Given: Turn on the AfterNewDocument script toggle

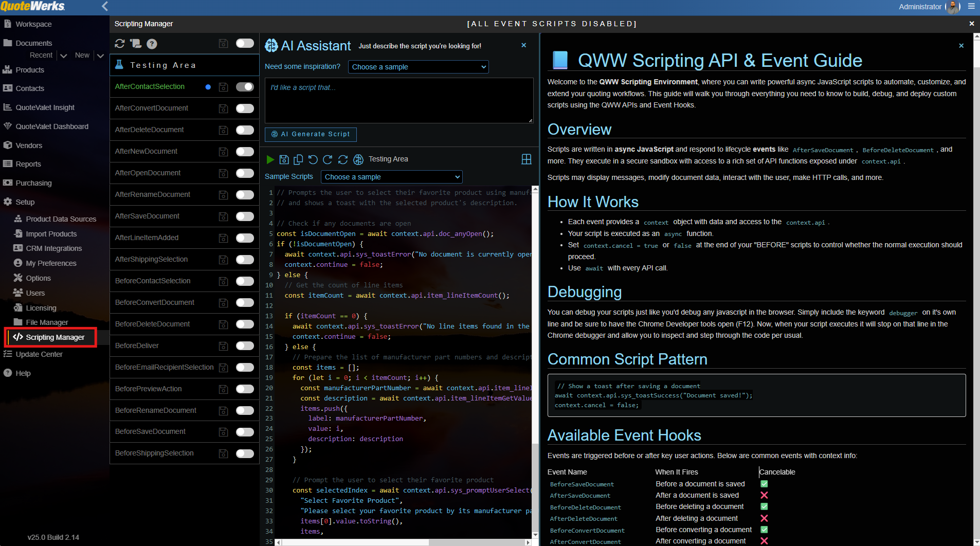Looking at the screenshot, I should click(x=245, y=152).
